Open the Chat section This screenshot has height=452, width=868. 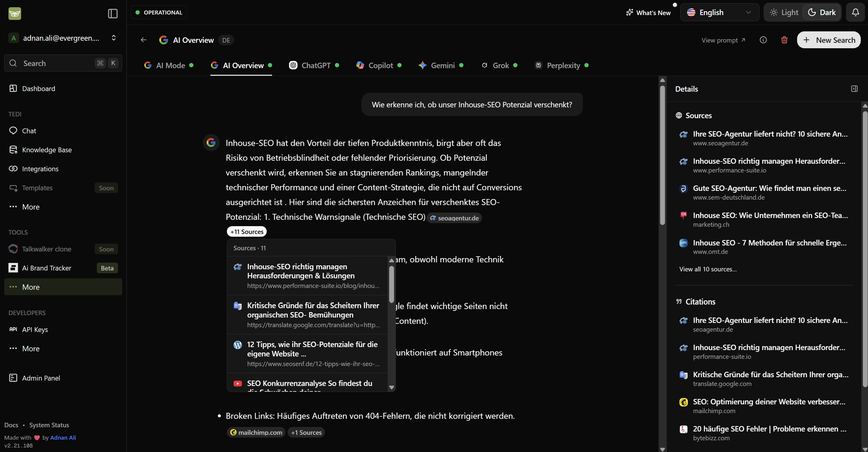29,131
